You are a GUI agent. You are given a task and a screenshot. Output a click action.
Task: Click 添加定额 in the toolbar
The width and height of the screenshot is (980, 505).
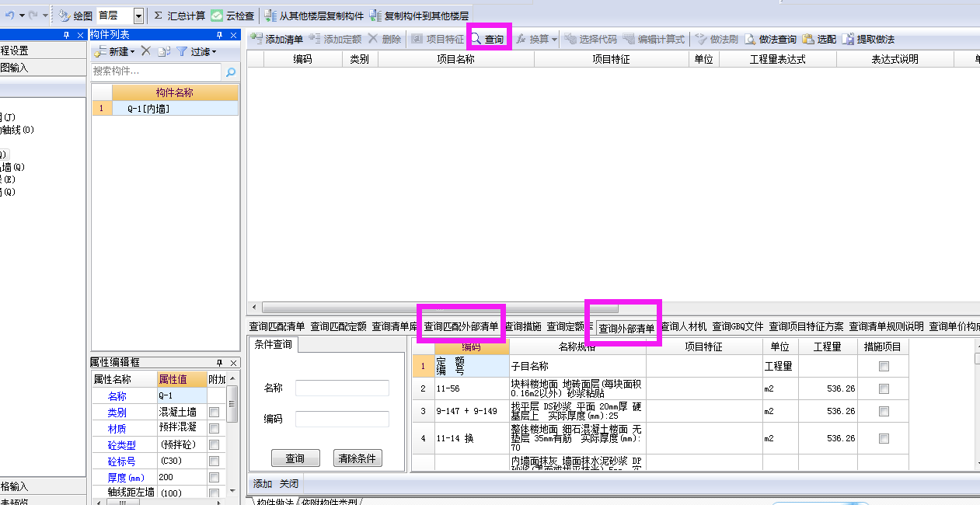335,39
